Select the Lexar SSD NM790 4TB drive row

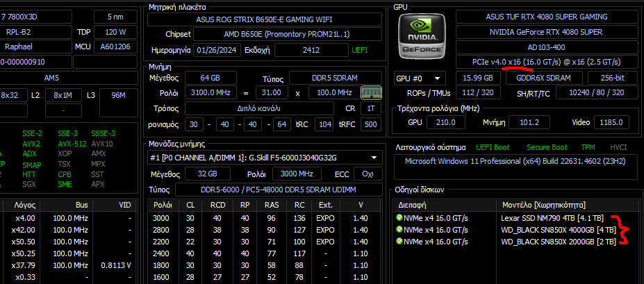click(x=515, y=217)
